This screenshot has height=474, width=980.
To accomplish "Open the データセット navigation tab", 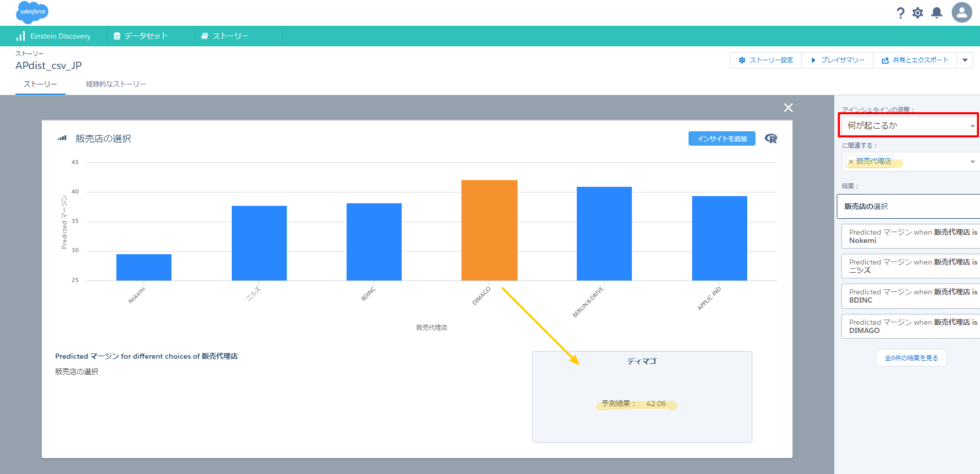I will coord(146,36).
